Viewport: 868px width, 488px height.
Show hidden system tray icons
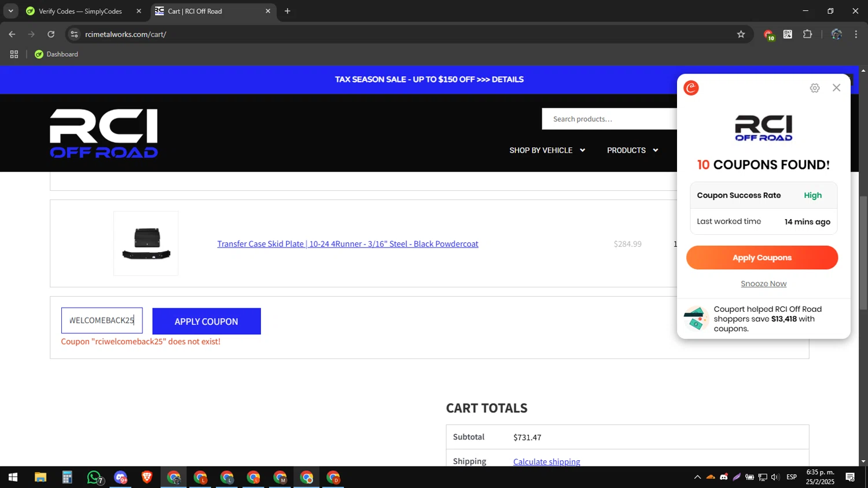697,477
